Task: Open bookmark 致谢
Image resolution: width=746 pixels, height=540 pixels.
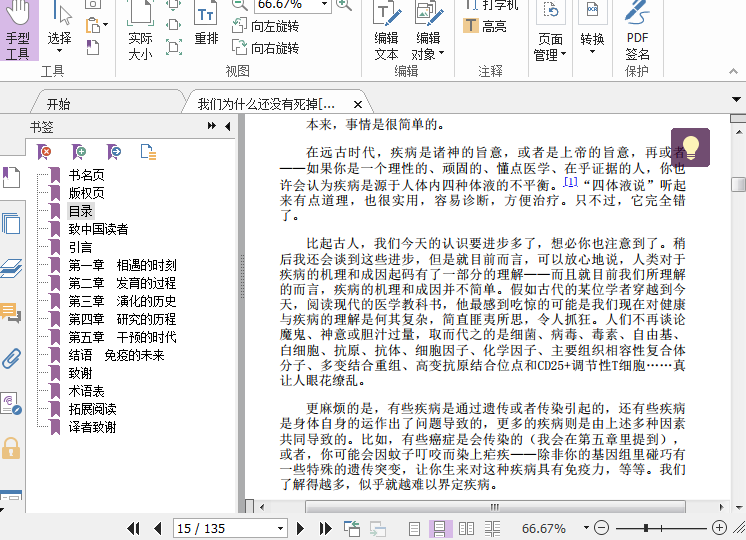Action: coord(80,373)
